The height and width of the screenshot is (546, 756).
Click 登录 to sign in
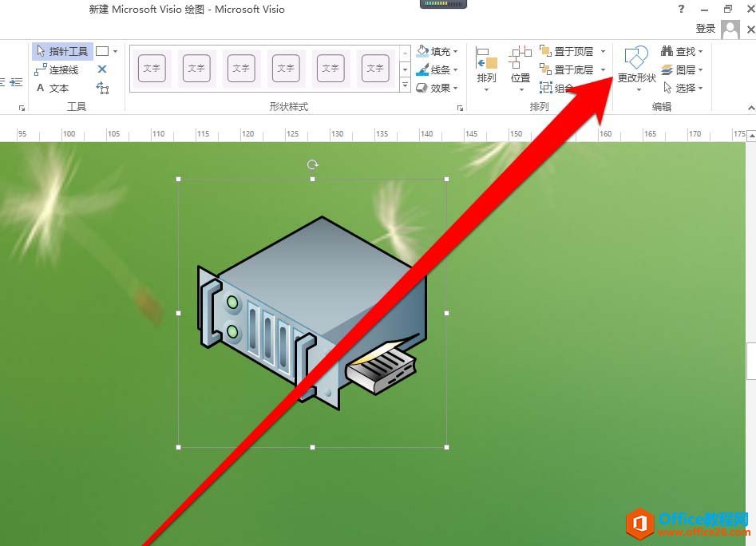pos(706,29)
